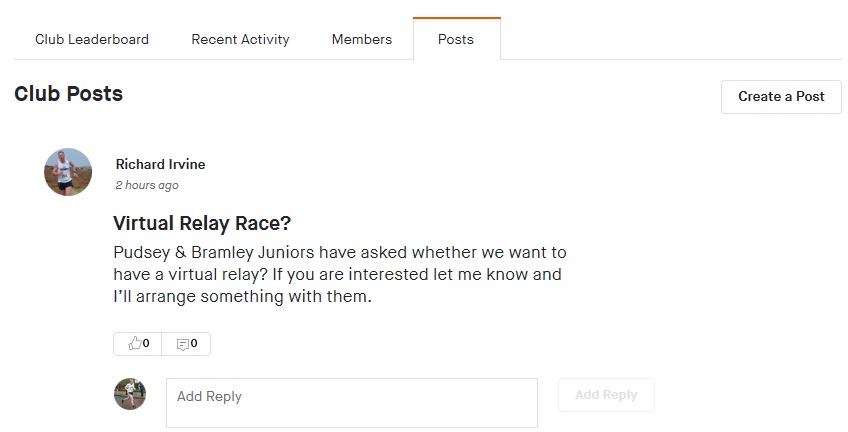Open the "Virtual Relay Race?" post title
Viewport: 848px width, 432px height.
(202, 222)
